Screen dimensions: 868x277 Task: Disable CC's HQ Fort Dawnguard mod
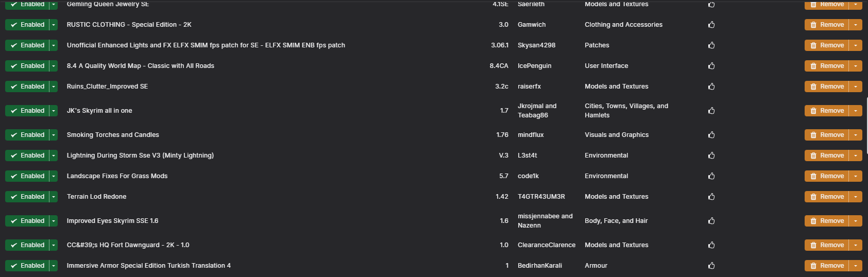coord(27,245)
